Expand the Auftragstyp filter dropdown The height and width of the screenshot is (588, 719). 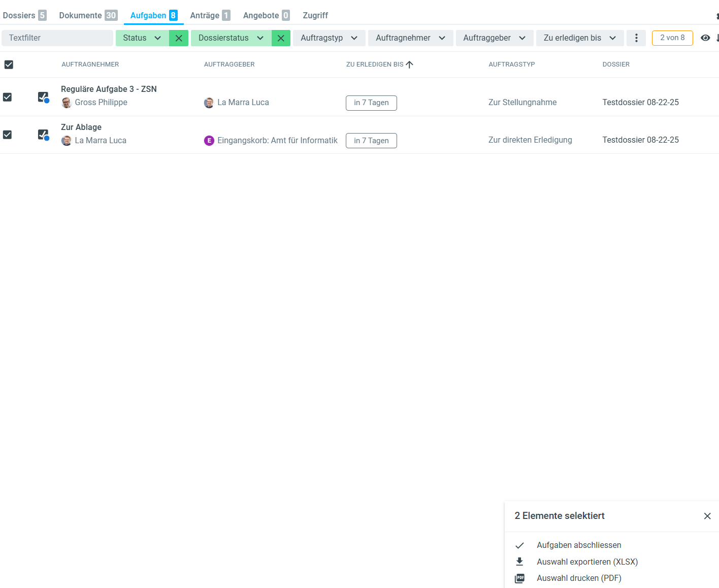[329, 38]
